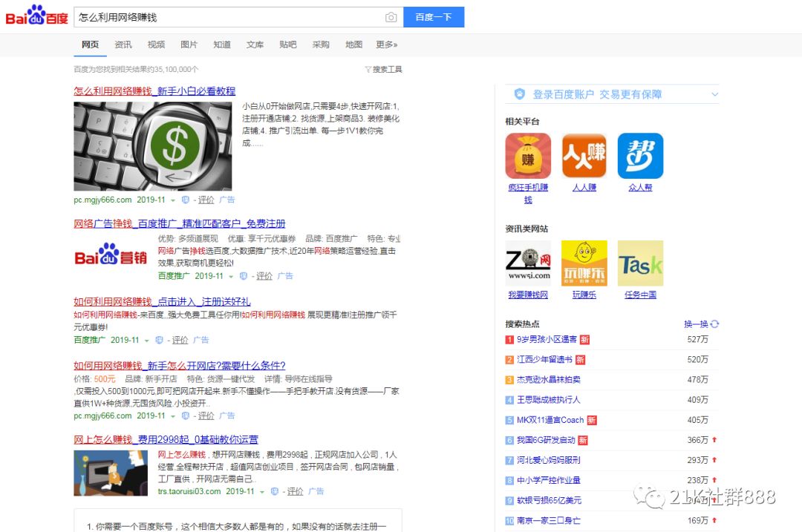The height and width of the screenshot is (532, 802).
Task: Open result 怎么利用网络赚钱_新手小白必看教程
Action: 154,91
